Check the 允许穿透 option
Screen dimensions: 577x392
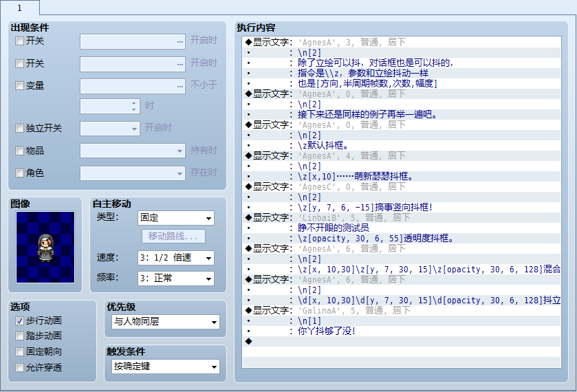19,367
